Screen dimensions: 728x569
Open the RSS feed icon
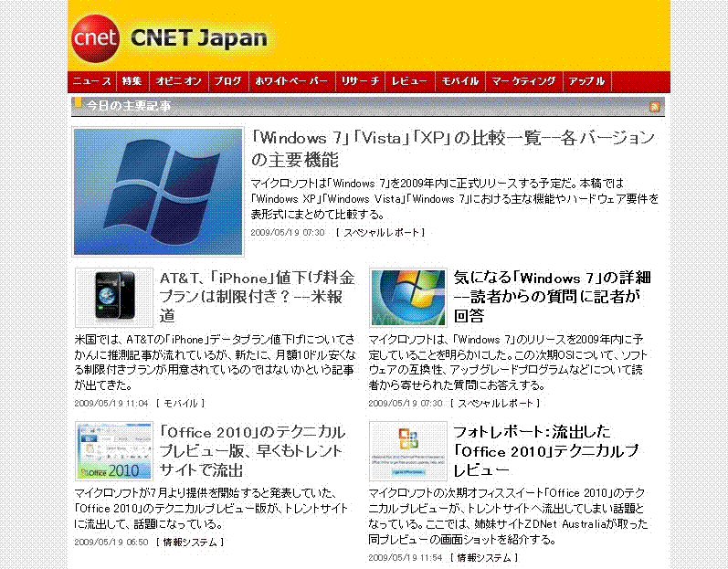click(655, 107)
